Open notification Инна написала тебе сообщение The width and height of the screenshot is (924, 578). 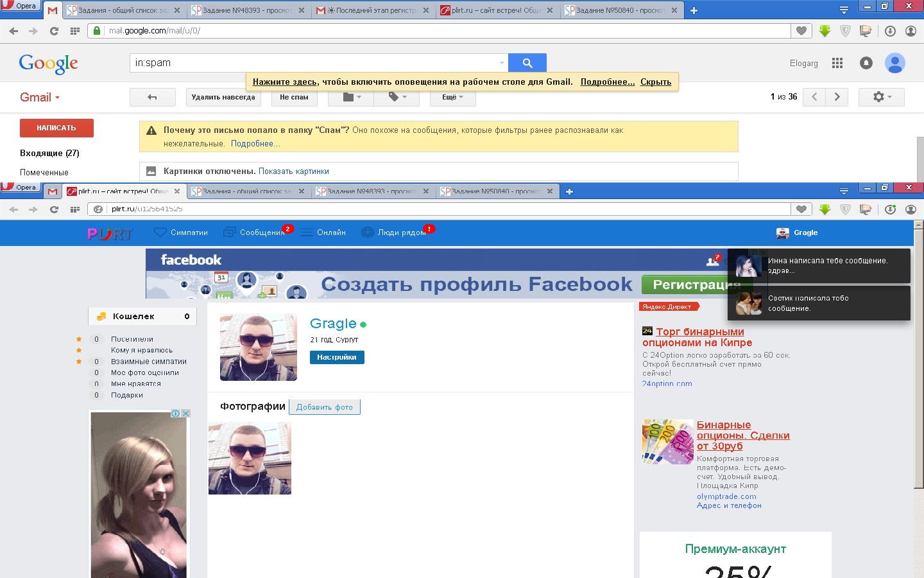[819, 266]
